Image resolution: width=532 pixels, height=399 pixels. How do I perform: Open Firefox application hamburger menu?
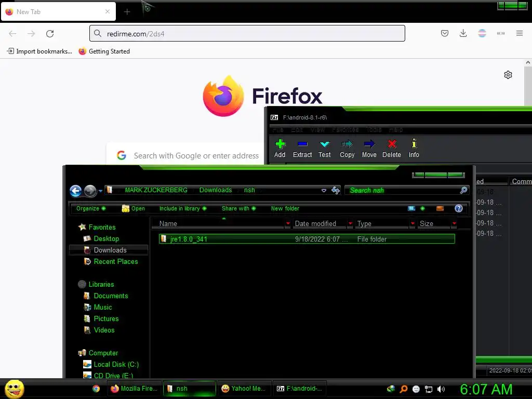[520, 33]
